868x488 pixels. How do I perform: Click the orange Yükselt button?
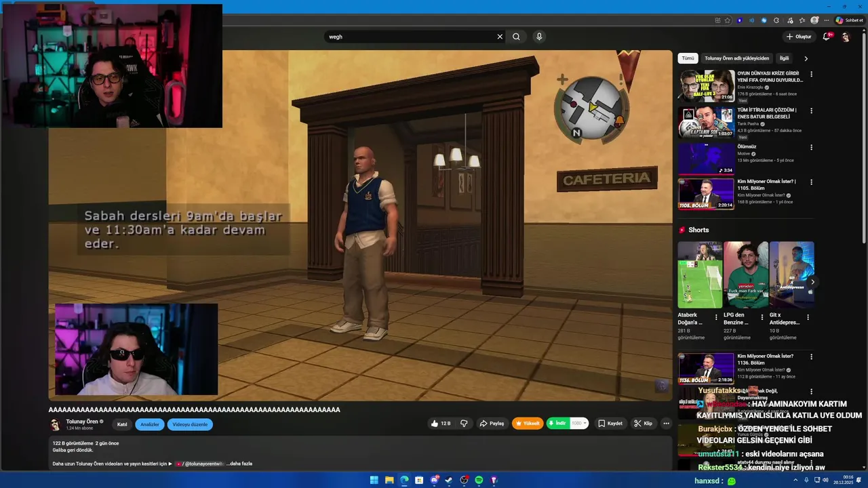(528, 424)
